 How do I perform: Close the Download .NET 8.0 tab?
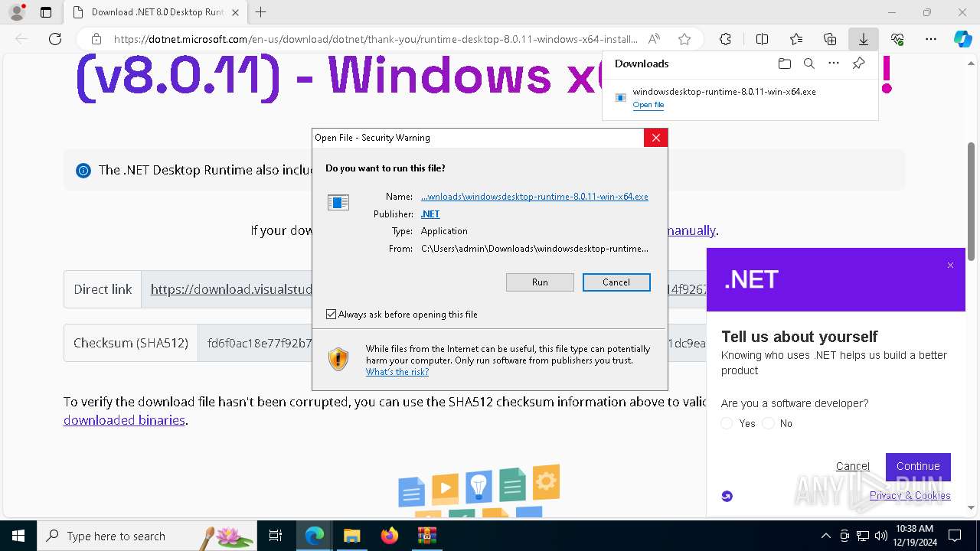[x=235, y=12]
